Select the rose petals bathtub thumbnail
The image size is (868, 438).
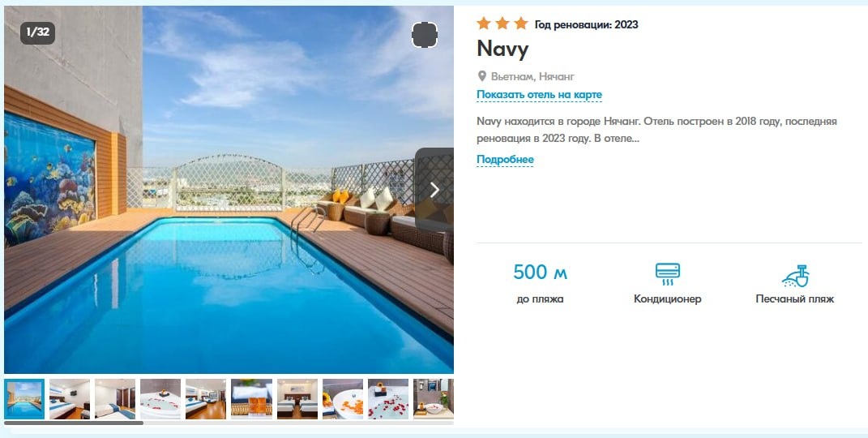[388, 399]
